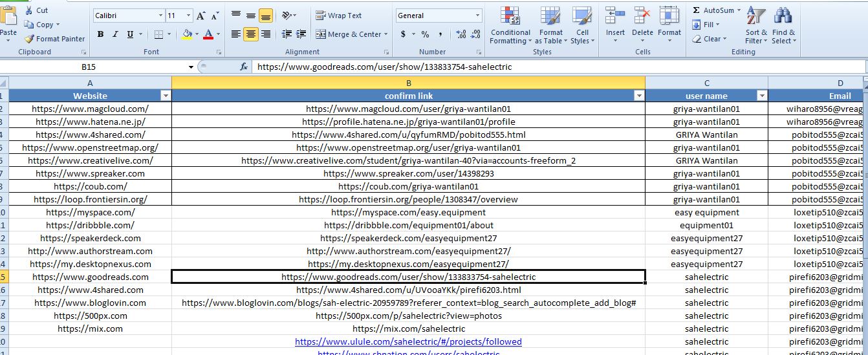
Task: Click the AutoSum sigma icon
Action: [x=696, y=10]
